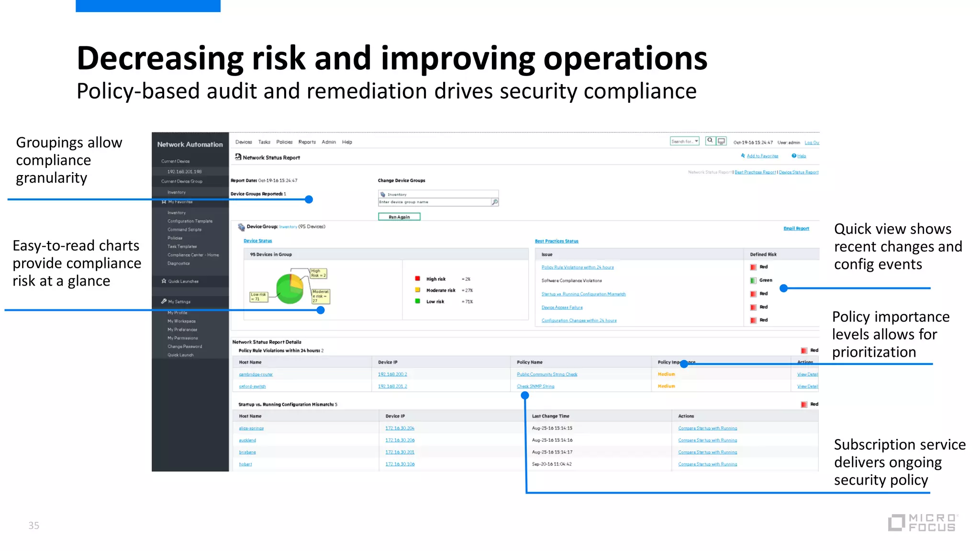This screenshot has width=980, height=551.
Task: Click the device group lookup magnifier icon
Action: [495, 202]
